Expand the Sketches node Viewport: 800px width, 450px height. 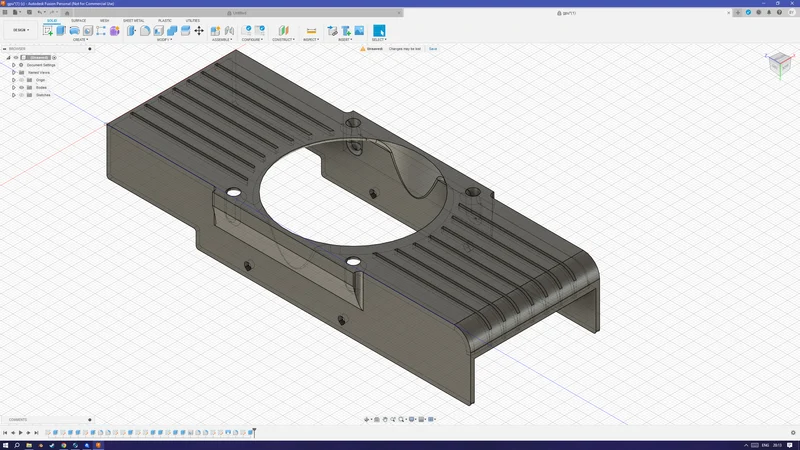point(14,95)
